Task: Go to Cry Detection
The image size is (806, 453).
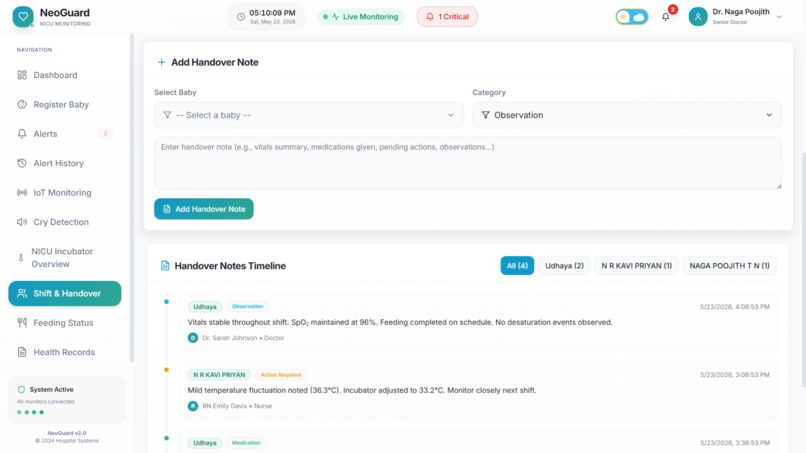Action: tap(65, 222)
